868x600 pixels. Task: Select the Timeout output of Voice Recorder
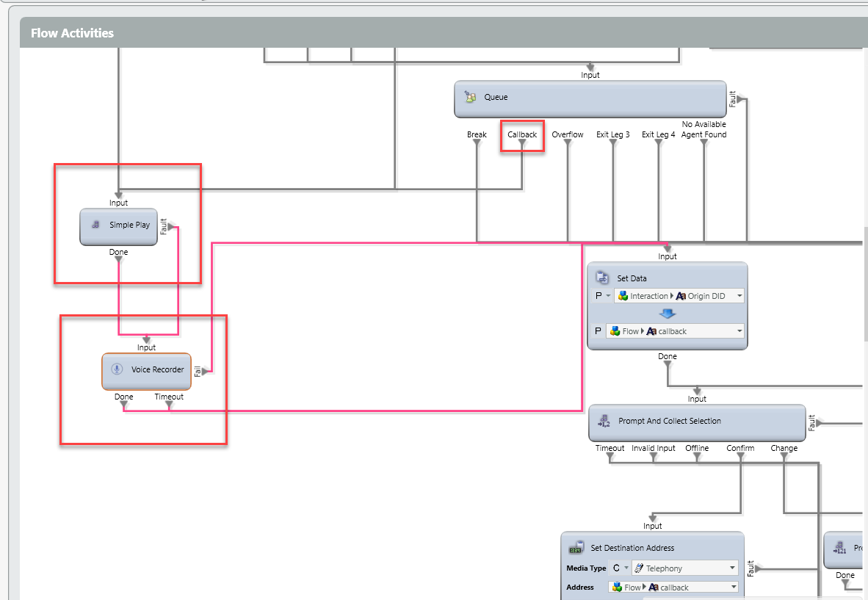[x=170, y=405]
